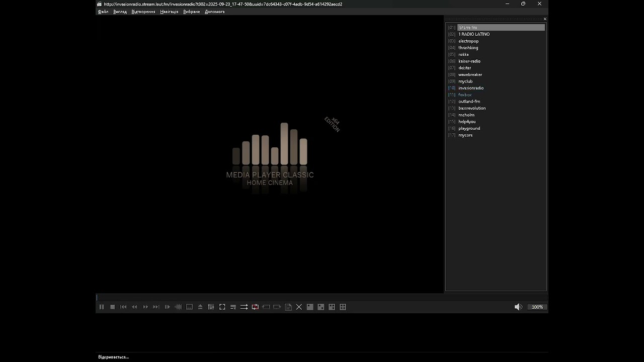Select thrashking station in playlist
644x362 pixels.
(496, 48)
